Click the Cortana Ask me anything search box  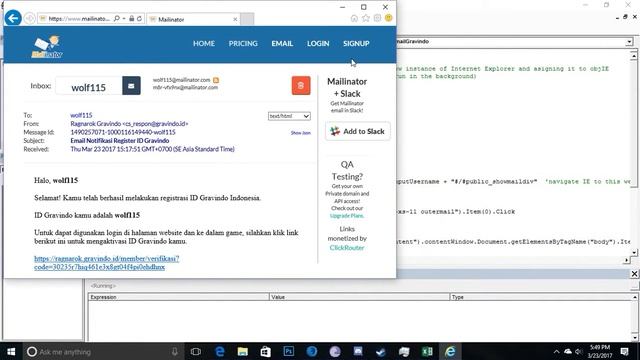pos(98,351)
